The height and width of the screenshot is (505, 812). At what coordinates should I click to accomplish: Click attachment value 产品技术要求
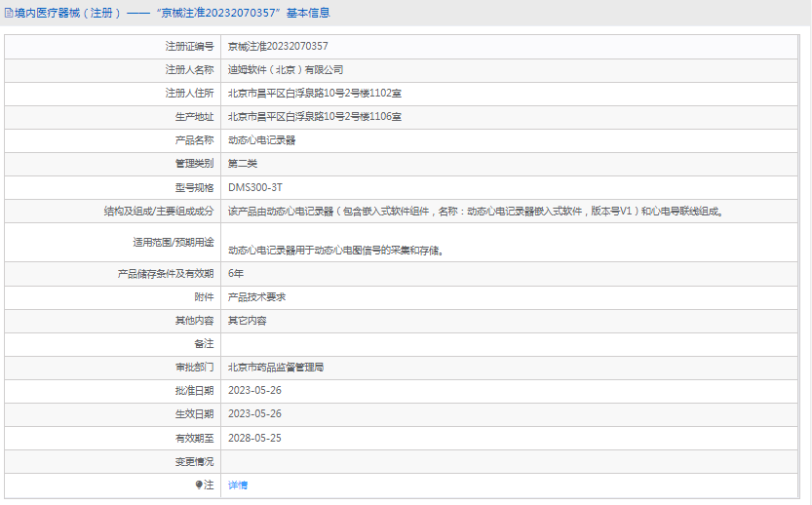pos(257,297)
